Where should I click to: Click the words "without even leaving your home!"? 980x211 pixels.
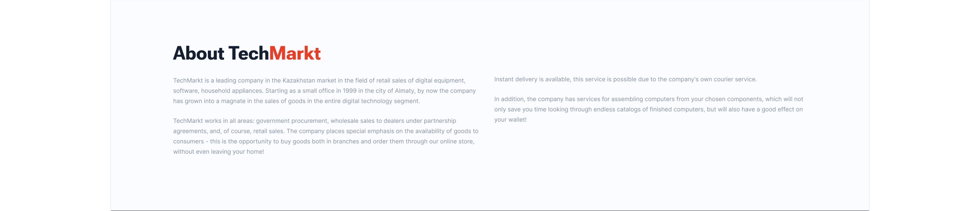pos(218,152)
